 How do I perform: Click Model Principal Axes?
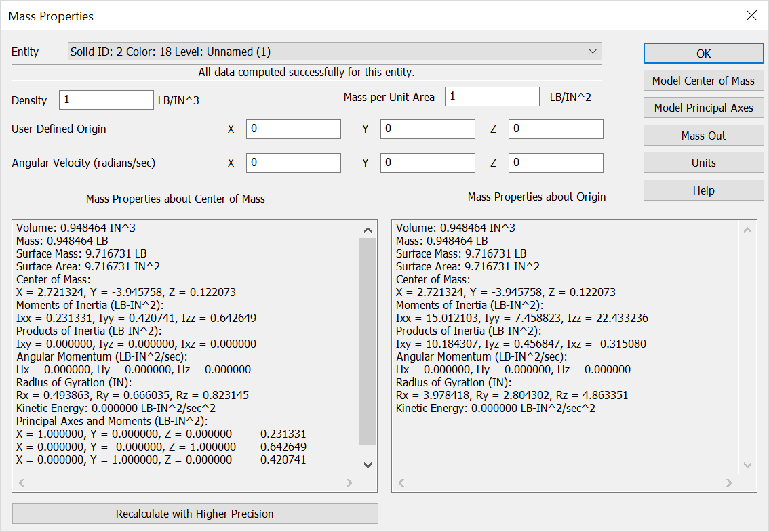coord(703,107)
